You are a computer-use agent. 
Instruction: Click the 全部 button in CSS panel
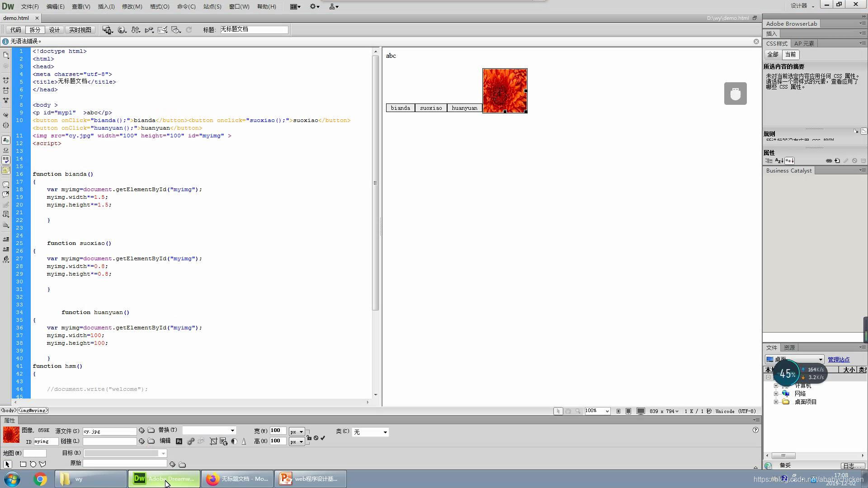[x=773, y=55]
